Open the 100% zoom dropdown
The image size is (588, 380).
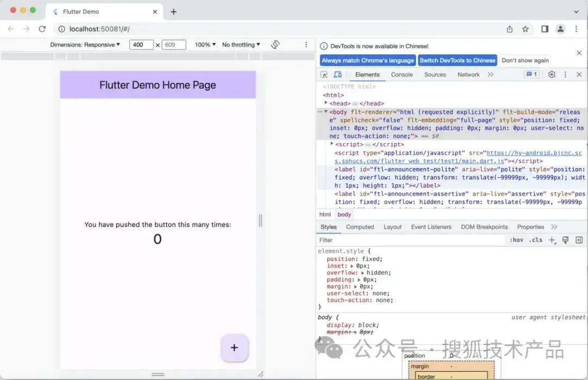[205, 45]
